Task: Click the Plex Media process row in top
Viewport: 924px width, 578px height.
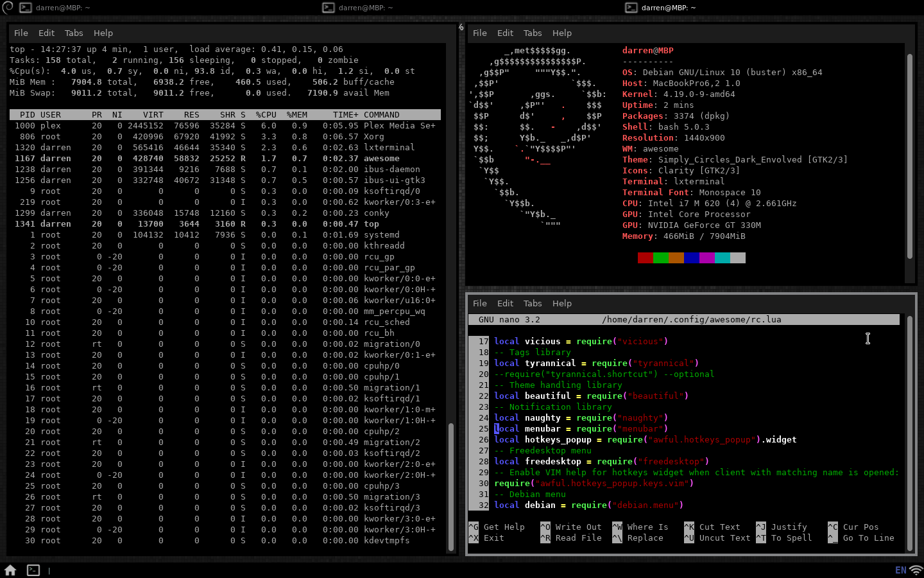Action: click(x=225, y=126)
